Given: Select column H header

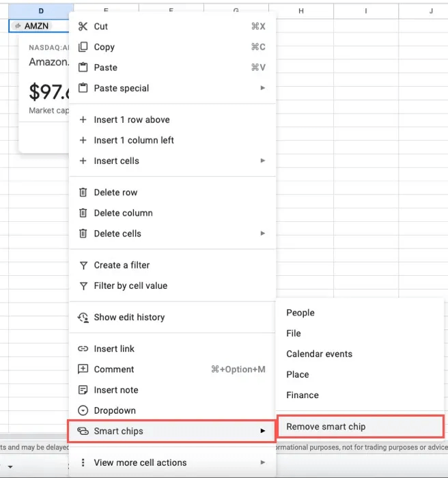Looking at the screenshot, I should (x=301, y=11).
